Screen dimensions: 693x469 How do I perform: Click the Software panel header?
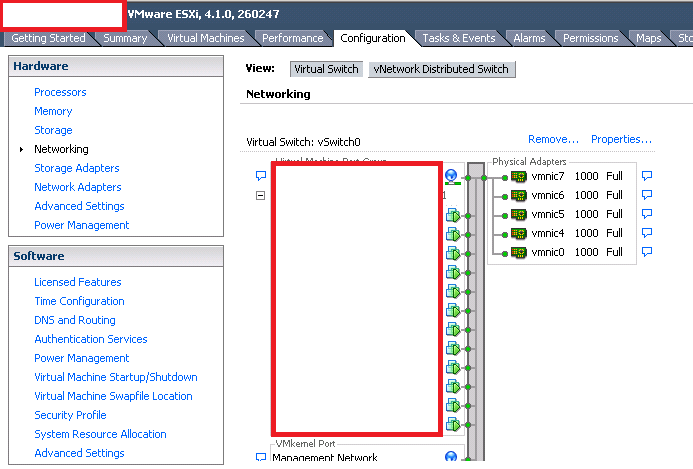pos(116,256)
